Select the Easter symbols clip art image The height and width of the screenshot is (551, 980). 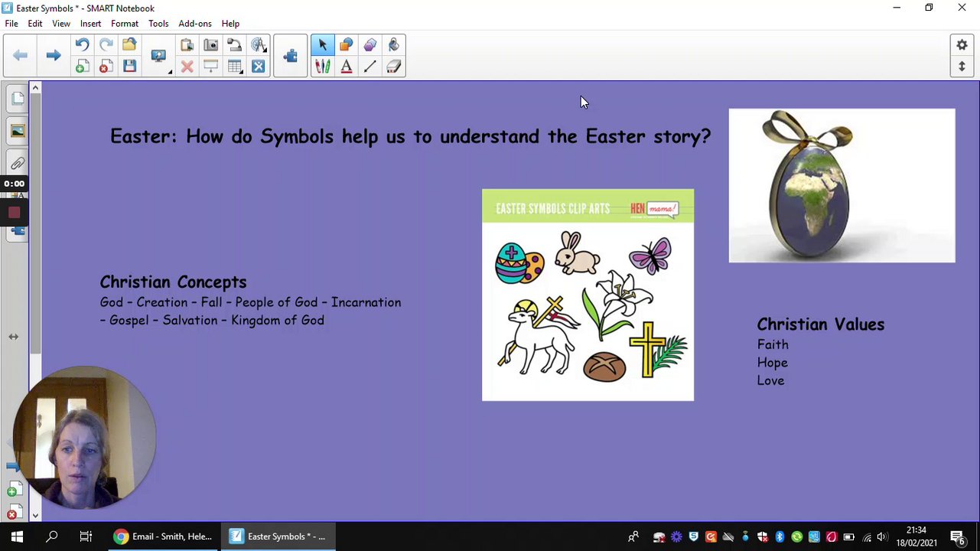(x=588, y=295)
